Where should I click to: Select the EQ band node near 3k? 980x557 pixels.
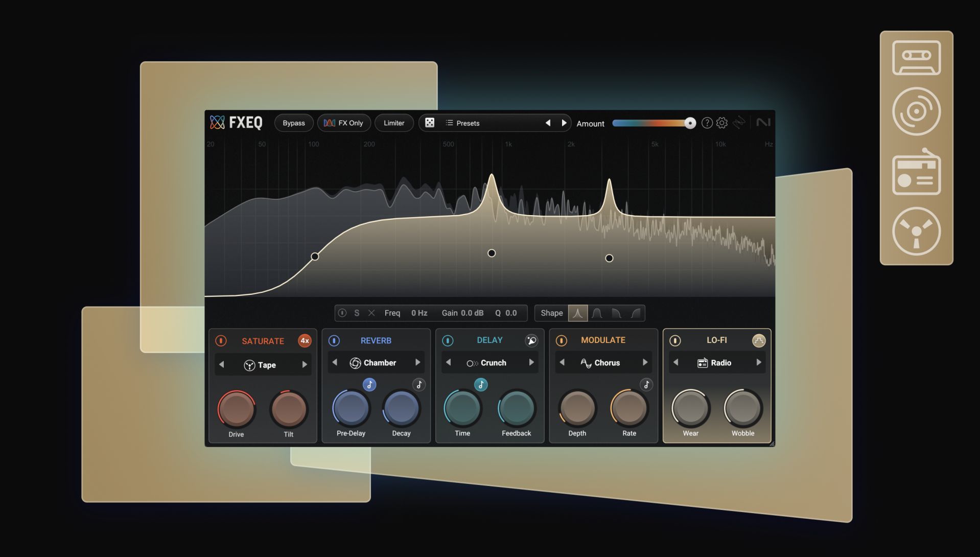(609, 258)
